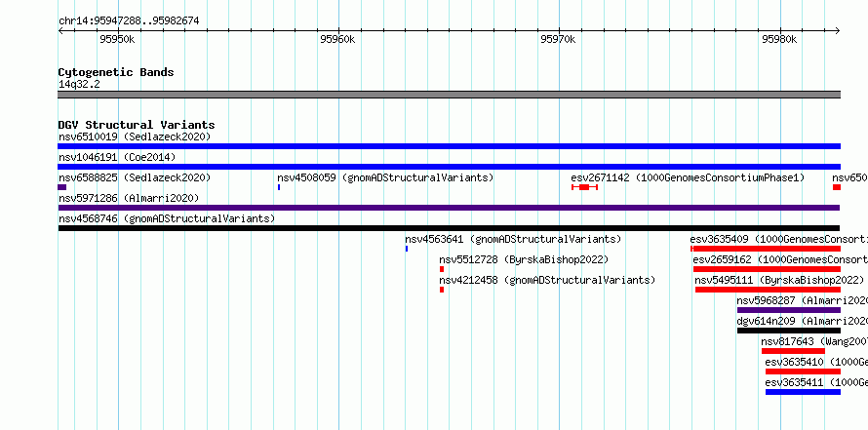Open nsv4568746 (gnomADStructuralVariants) label
The width and height of the screenshot is (868, 430).
(167, 218)
